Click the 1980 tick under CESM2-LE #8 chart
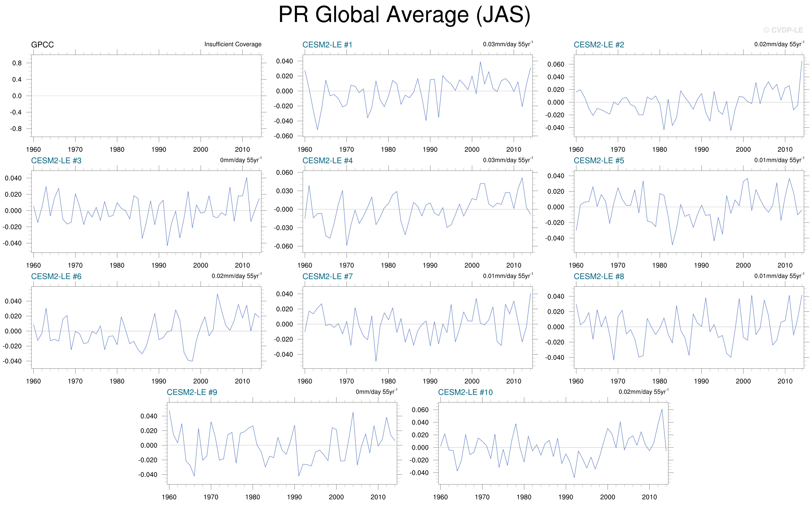 point(659,381)
